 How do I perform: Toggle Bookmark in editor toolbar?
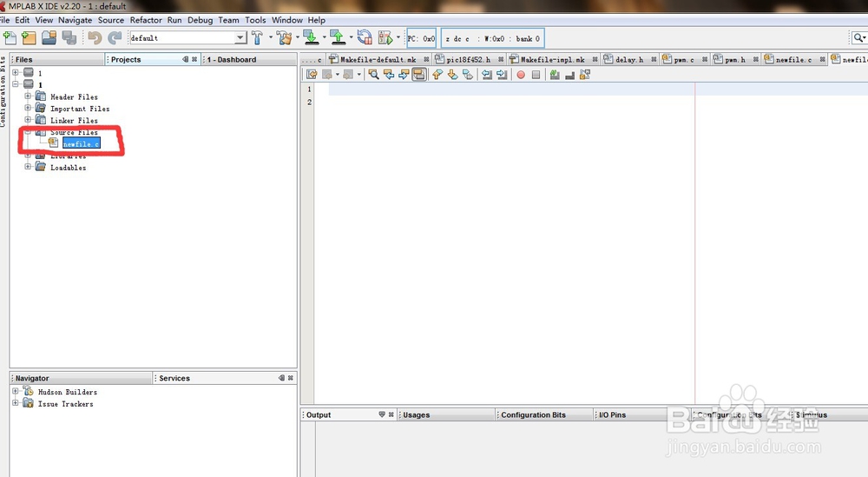tap(468, 74)
